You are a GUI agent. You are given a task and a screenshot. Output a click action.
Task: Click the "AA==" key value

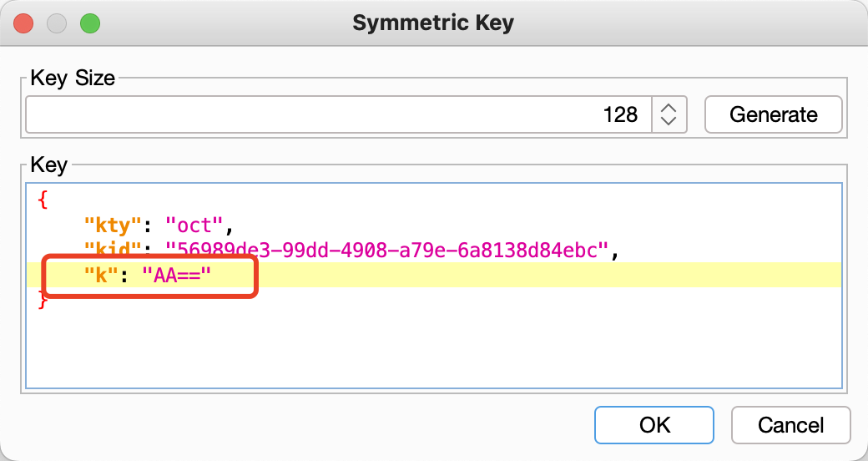(177, 275)
